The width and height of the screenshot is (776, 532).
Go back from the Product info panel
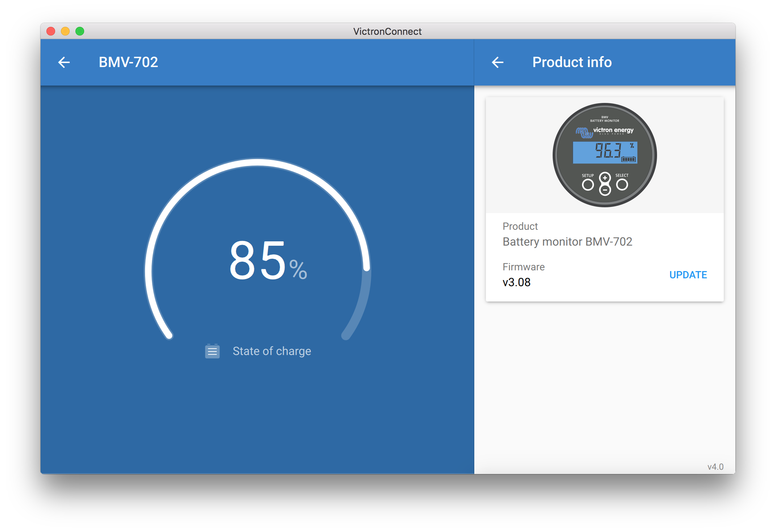pyautogui.click(x=498, y=62)
